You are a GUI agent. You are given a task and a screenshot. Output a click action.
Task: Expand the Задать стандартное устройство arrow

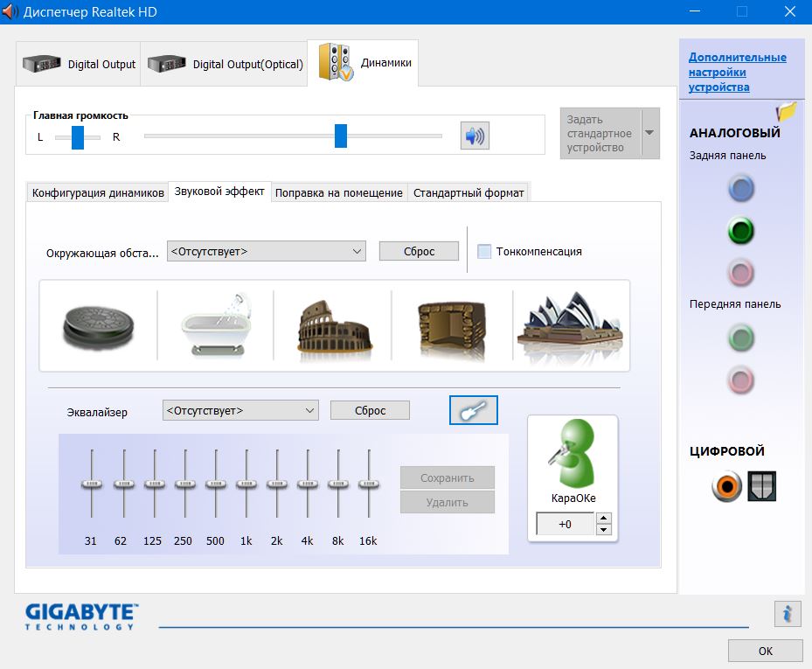point(649,133)
